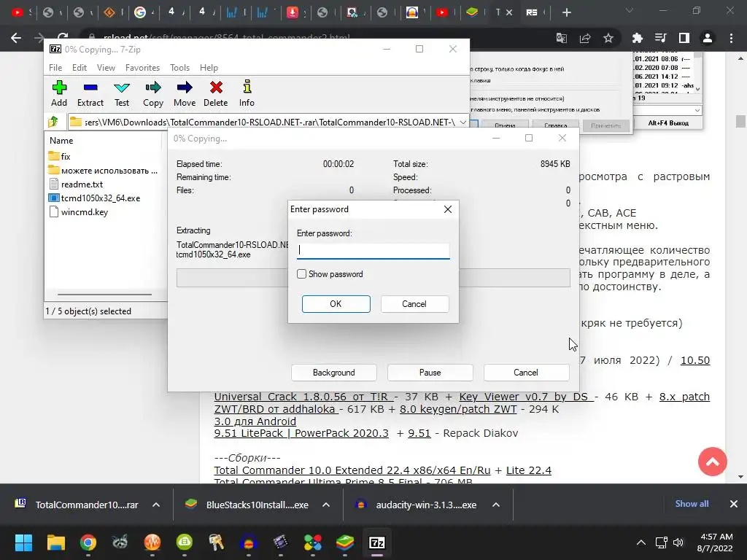Click the BlueStacks taskbar icon
Viewport: 747px width, 560px height.
[x=345, y=542]
